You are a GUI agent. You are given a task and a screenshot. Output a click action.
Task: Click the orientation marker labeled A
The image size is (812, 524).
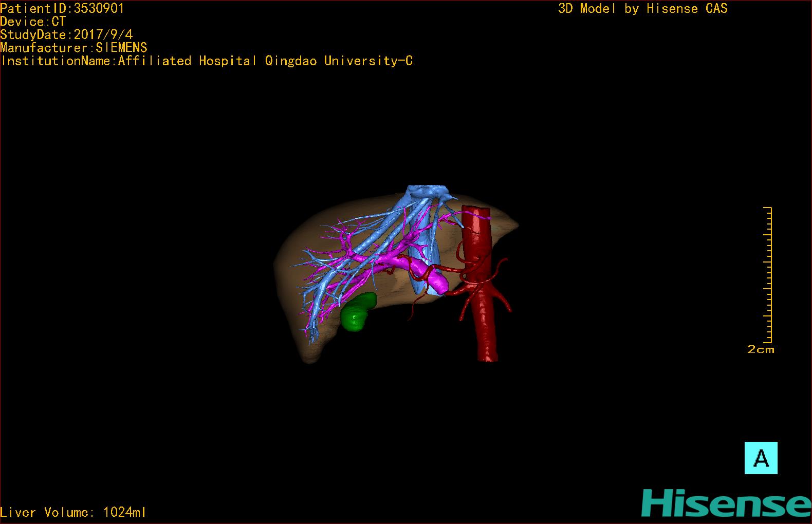coord(761,458)
